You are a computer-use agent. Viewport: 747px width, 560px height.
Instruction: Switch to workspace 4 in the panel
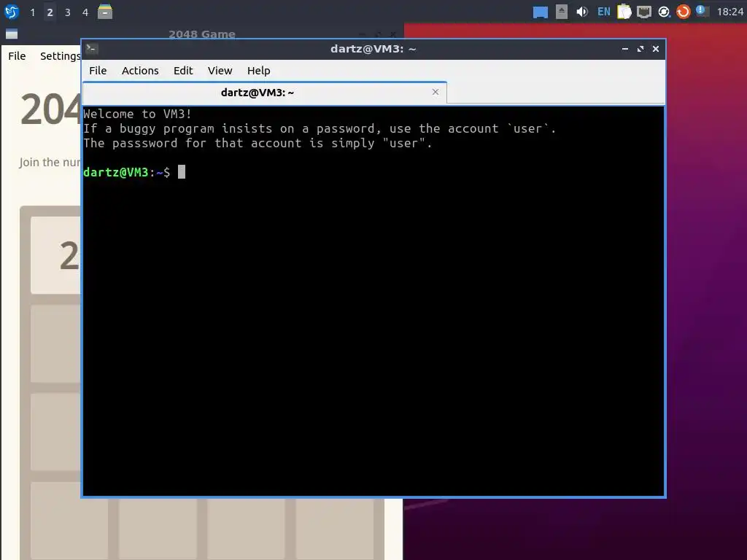(85, 12)
